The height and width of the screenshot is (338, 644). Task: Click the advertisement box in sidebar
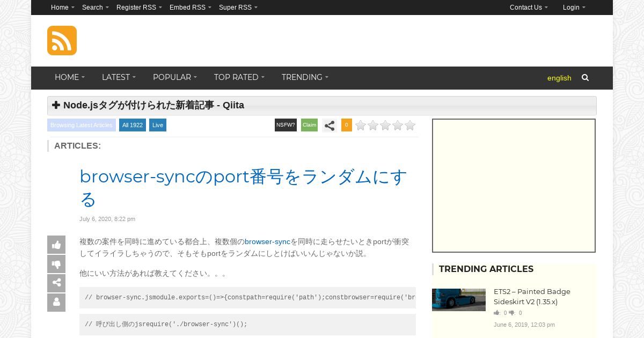pyautogui.click(x=514, y=186)
